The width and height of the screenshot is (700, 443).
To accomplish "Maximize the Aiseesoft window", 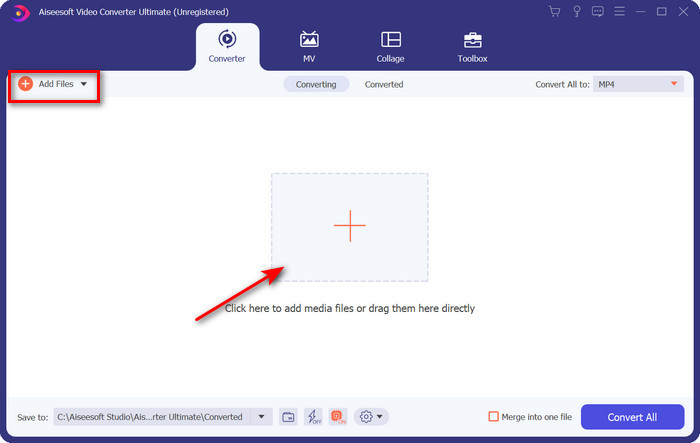I will (x=662, y=12).
